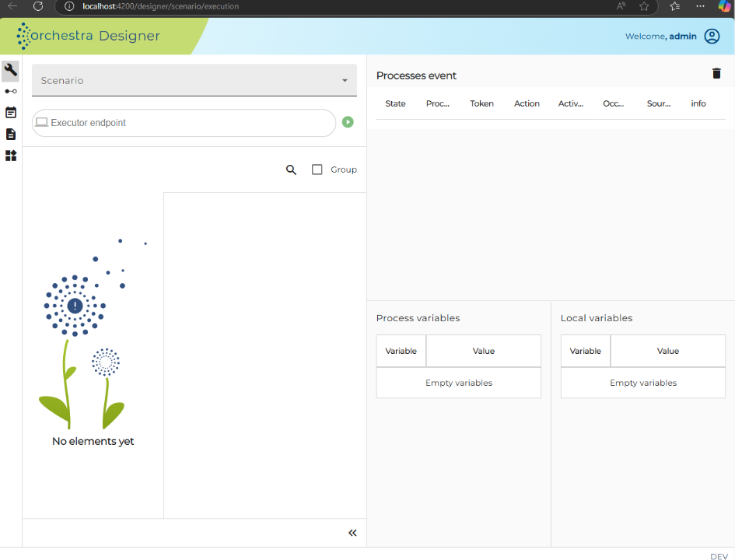This screenshot has height=560, width=735.
Task: Expand the Scenario dropdown
Action: coord(194,80)
